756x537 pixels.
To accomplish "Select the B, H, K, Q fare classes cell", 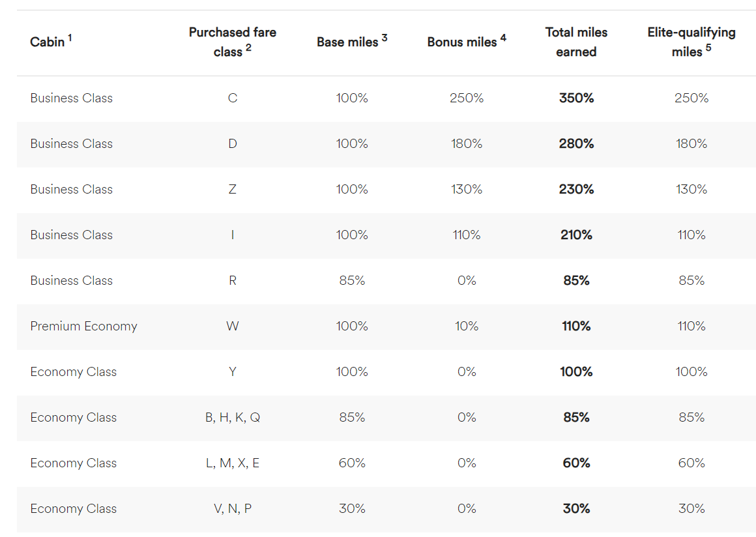I will coord(232,418).
